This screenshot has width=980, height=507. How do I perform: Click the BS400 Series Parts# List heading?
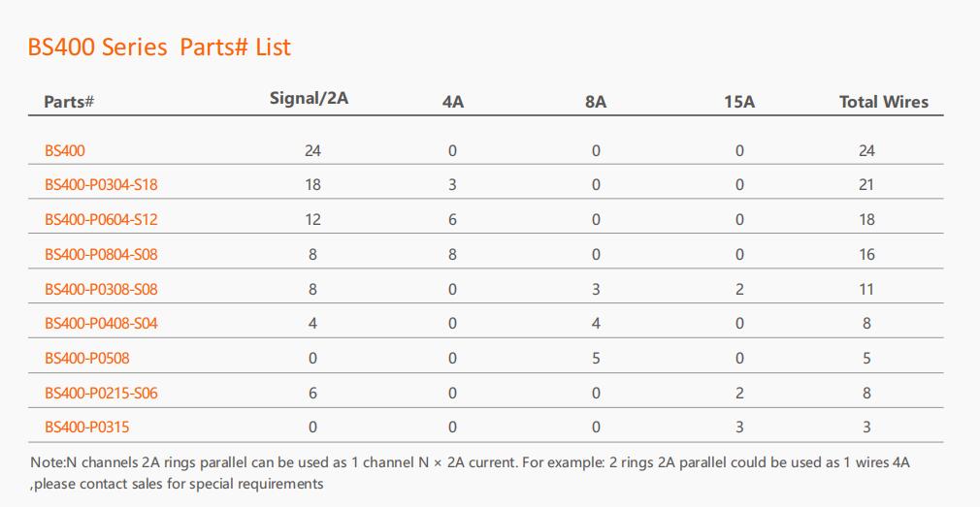click(x=159, y=47)
